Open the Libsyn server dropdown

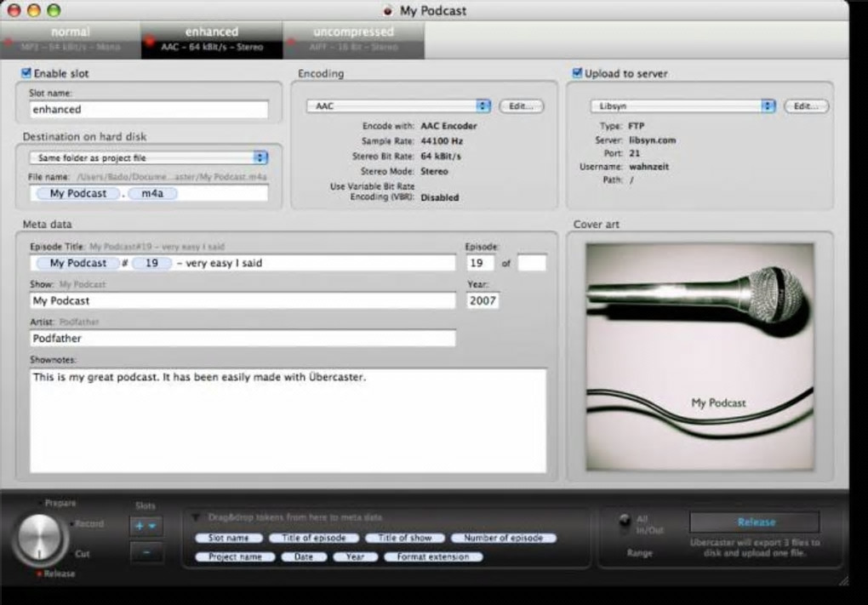click(683, 106)
